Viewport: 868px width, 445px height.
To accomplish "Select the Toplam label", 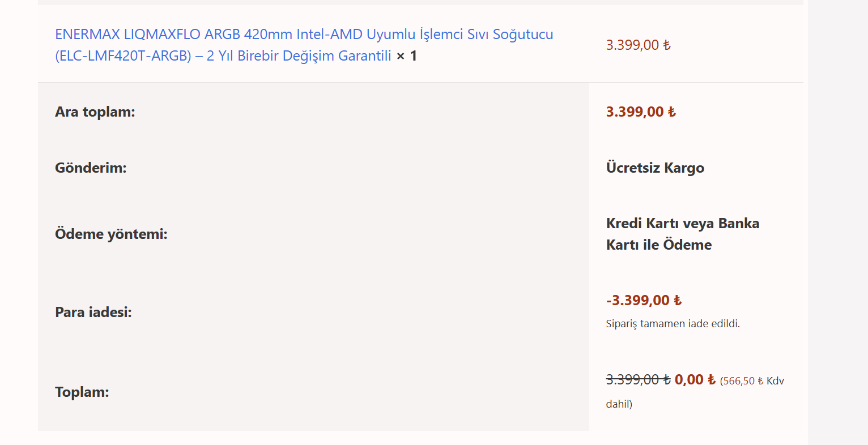I will tap(82, 392).
